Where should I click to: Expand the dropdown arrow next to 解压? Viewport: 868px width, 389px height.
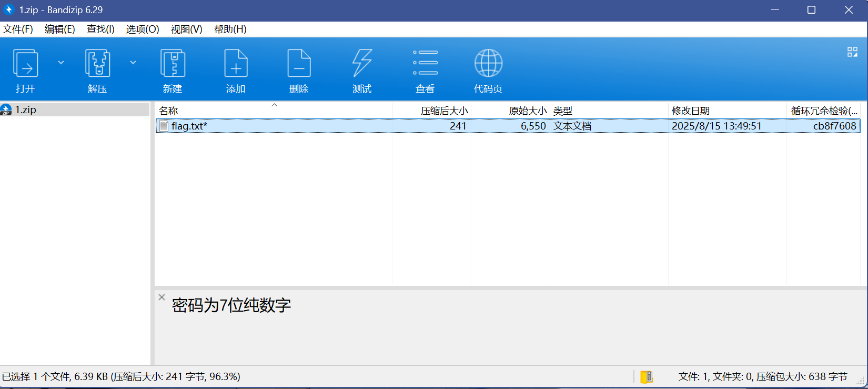point(133,63)
